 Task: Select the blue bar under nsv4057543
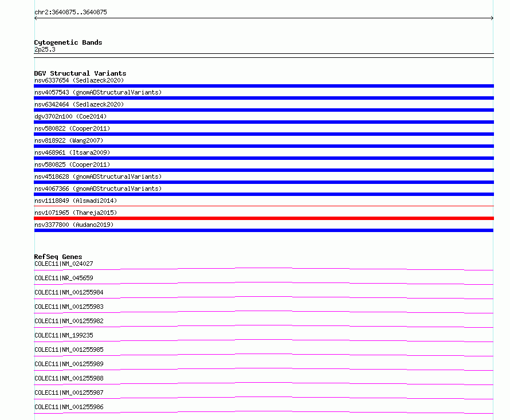click(x=264, y=98)
